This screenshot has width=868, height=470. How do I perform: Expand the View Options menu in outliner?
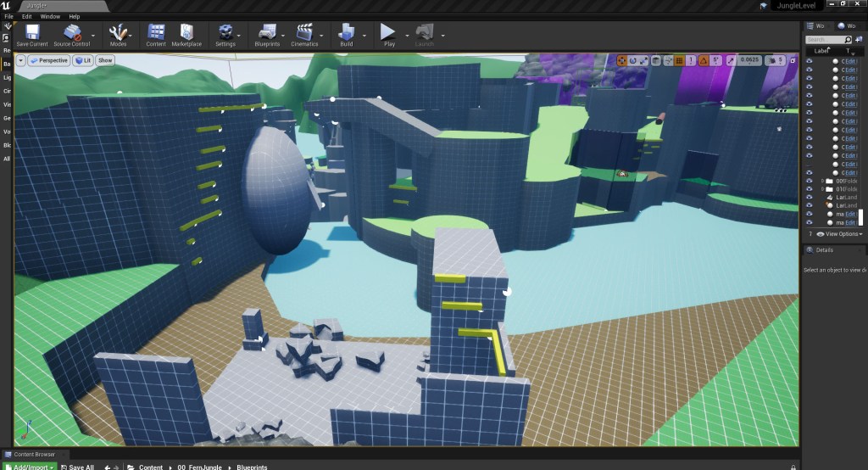tap(843, 233)
